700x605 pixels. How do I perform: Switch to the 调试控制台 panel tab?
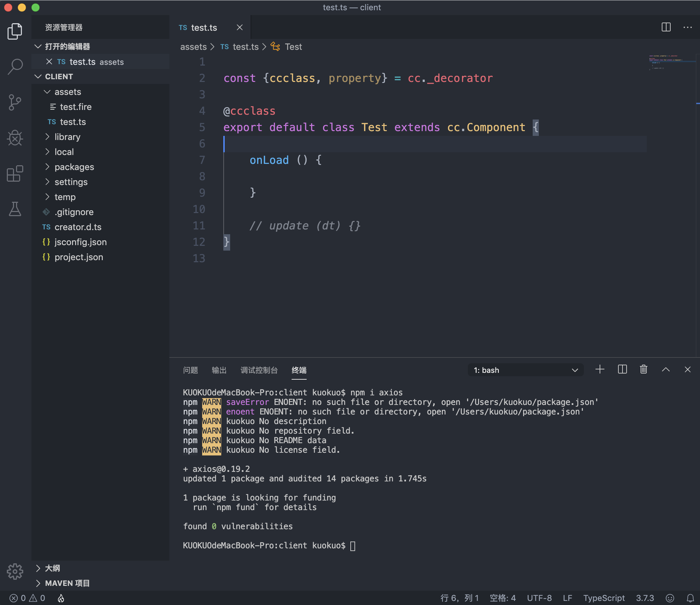(259, 370)
